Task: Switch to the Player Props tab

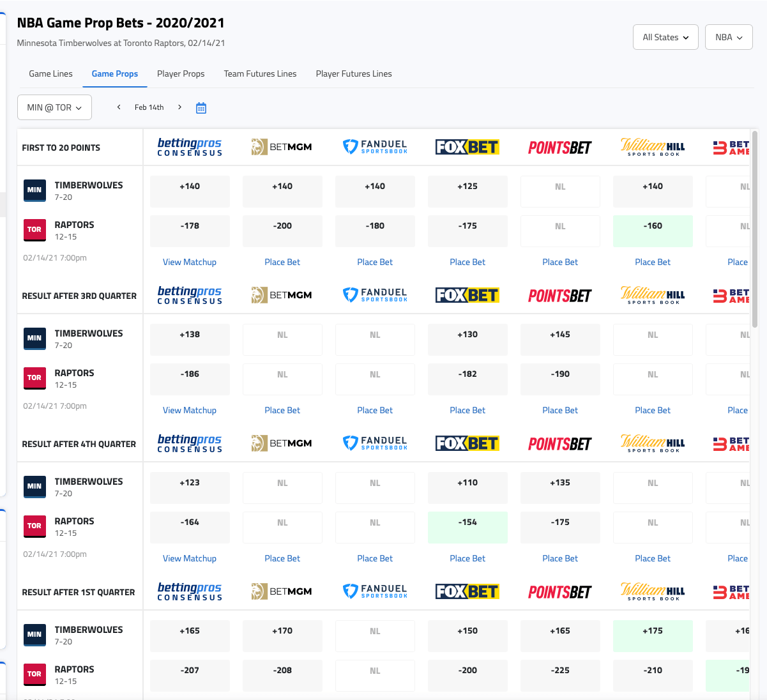Action: 181,73
